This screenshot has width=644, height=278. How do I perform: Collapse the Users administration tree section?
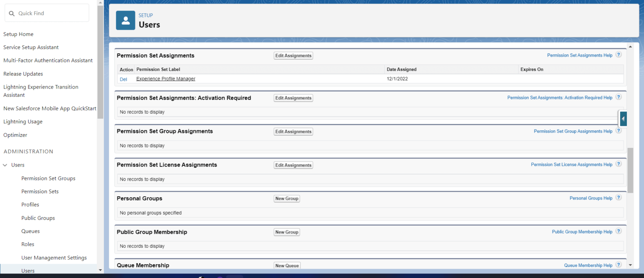tap(5, 165)
